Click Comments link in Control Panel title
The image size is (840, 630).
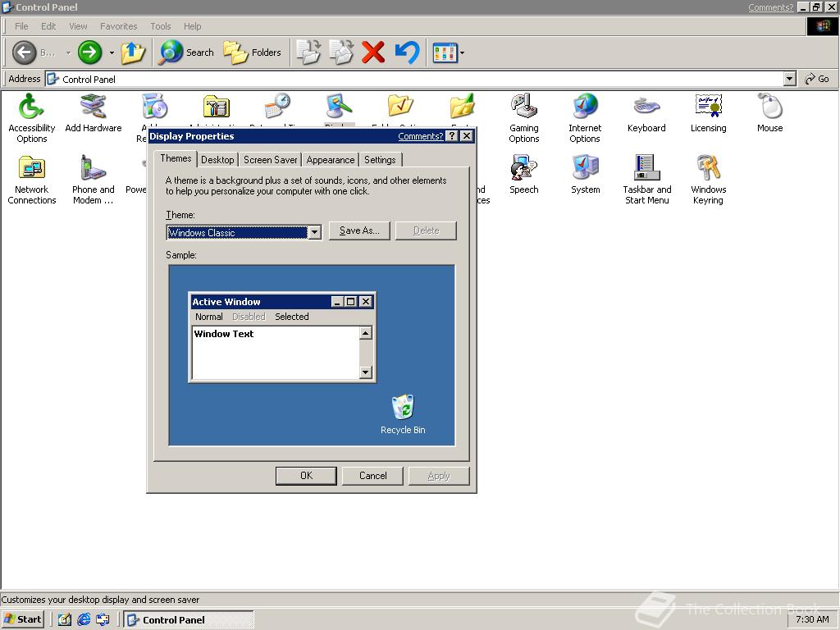click(x=770, y=7)
